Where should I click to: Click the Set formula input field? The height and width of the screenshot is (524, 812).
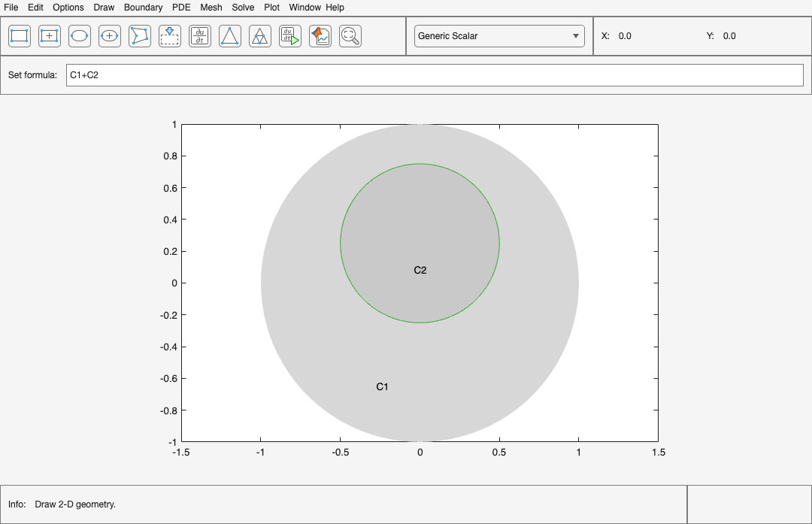tap(435, 75)
